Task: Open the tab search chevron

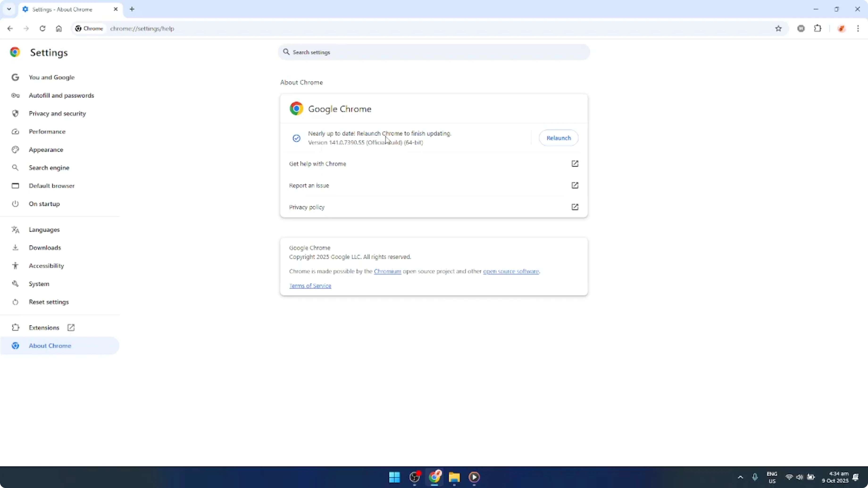Action: [9, 9]
